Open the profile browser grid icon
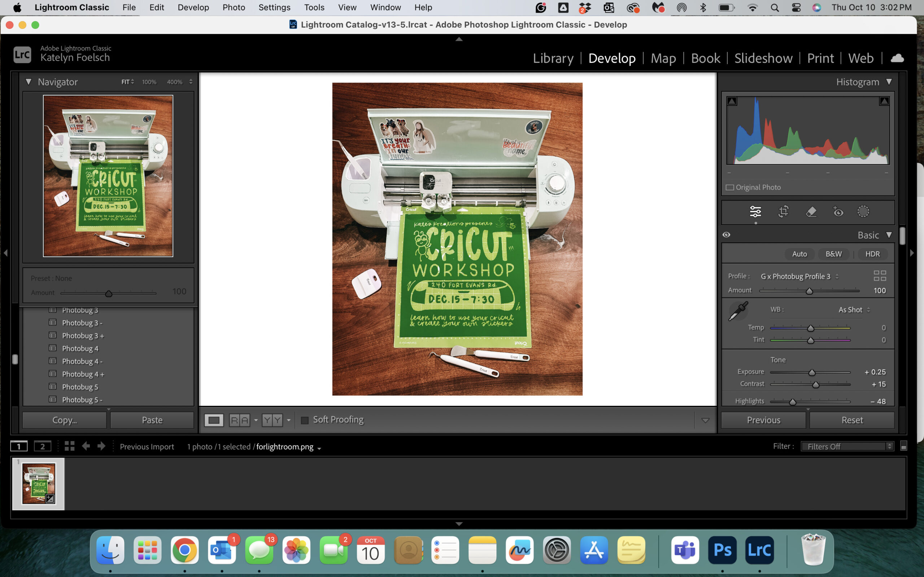The height and width of the screenshot is (577, 924). 879,276
